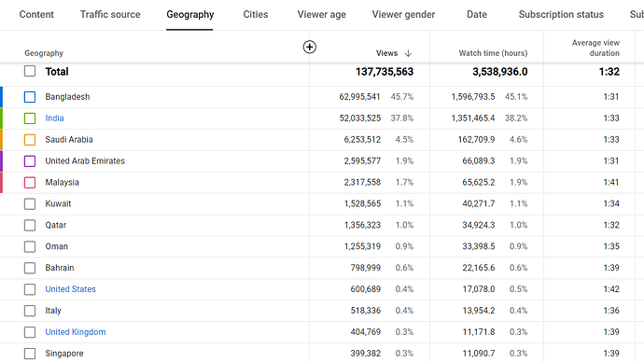Click Kuwait views value 1,528,565
Image resolution: width=644 pixels, height=362 pixels.
click(362, 203)
